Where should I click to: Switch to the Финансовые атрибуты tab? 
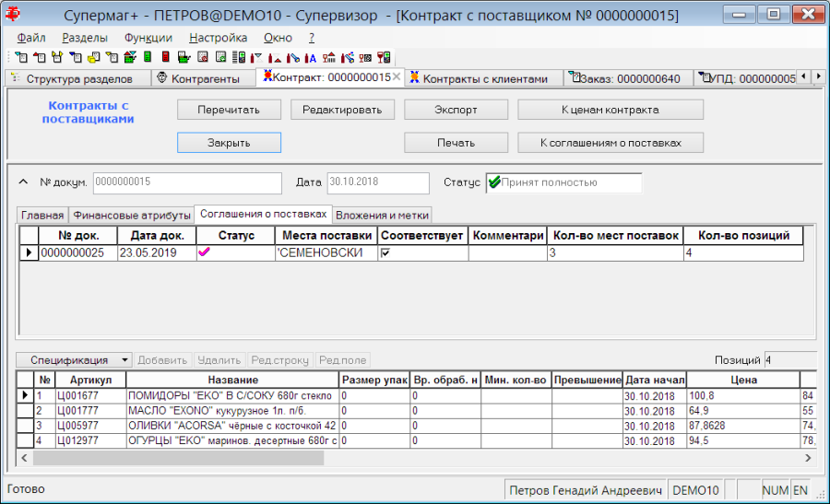pos(132,216)
